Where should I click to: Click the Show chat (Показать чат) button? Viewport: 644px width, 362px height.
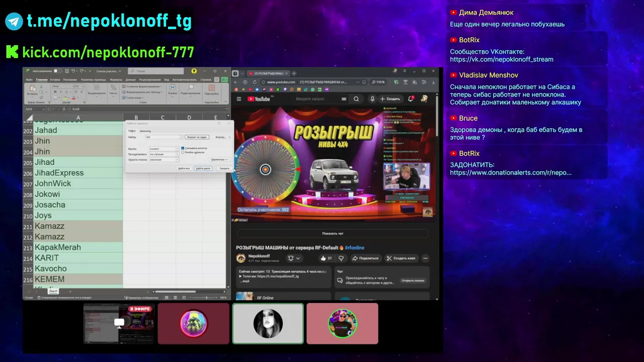point(333,234)
